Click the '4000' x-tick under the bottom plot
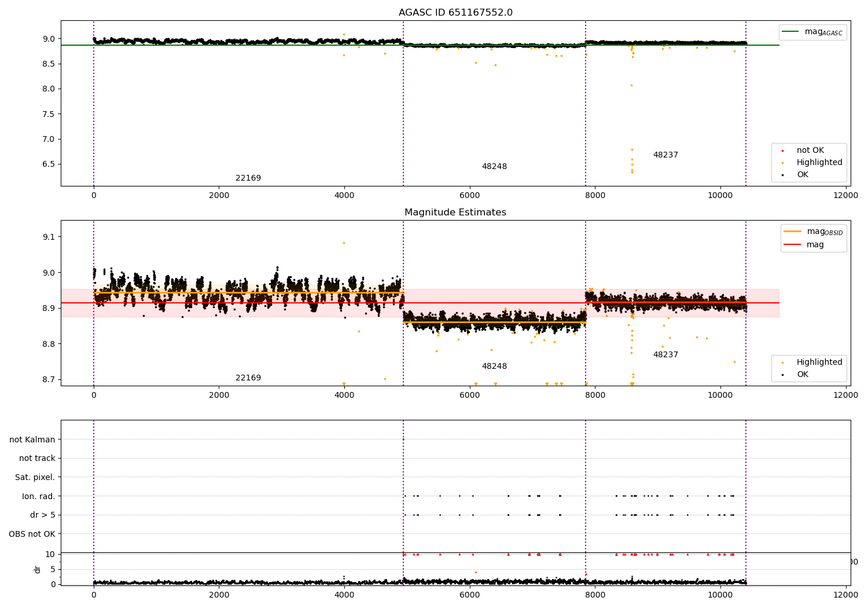The image size is (868, 608). pos(344,595)
